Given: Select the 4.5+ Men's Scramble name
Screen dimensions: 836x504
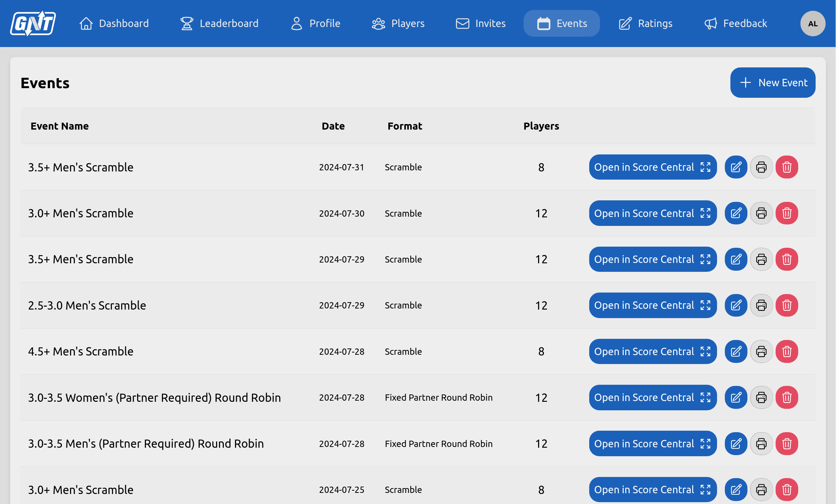Looking at the screenshot, I should pos(81,351).
